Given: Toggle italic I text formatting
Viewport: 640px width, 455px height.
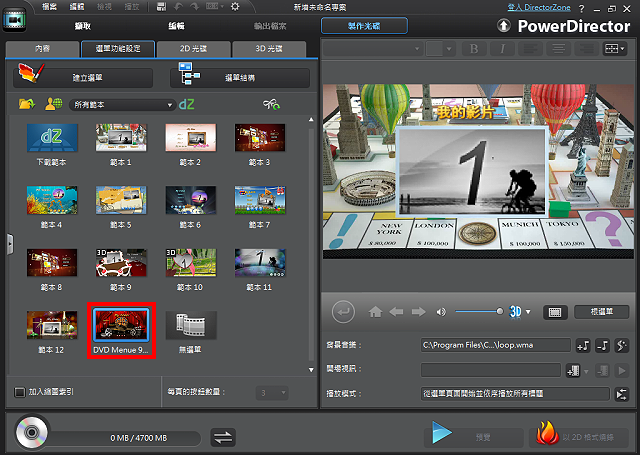Looking at the screenshot, I should pyautogui.click(x=502, y=49).
